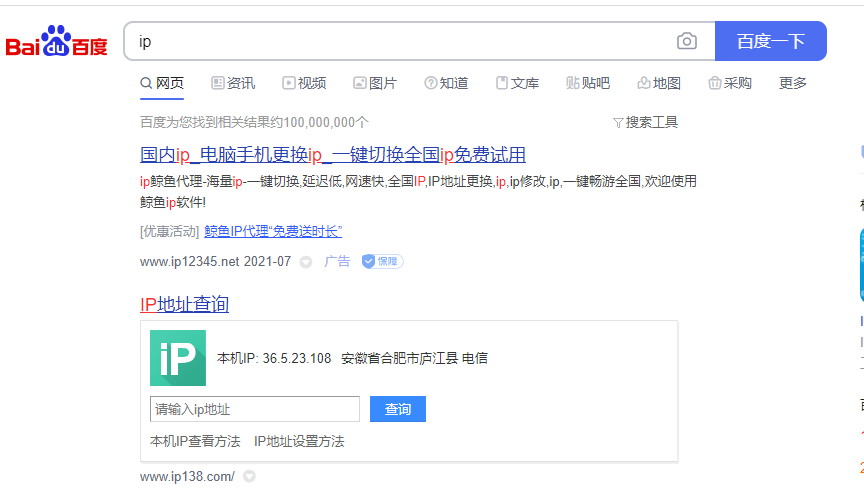Screen dimensions: 864x491
Task: Click the 保障 shield badge
Action: point(382,261)
